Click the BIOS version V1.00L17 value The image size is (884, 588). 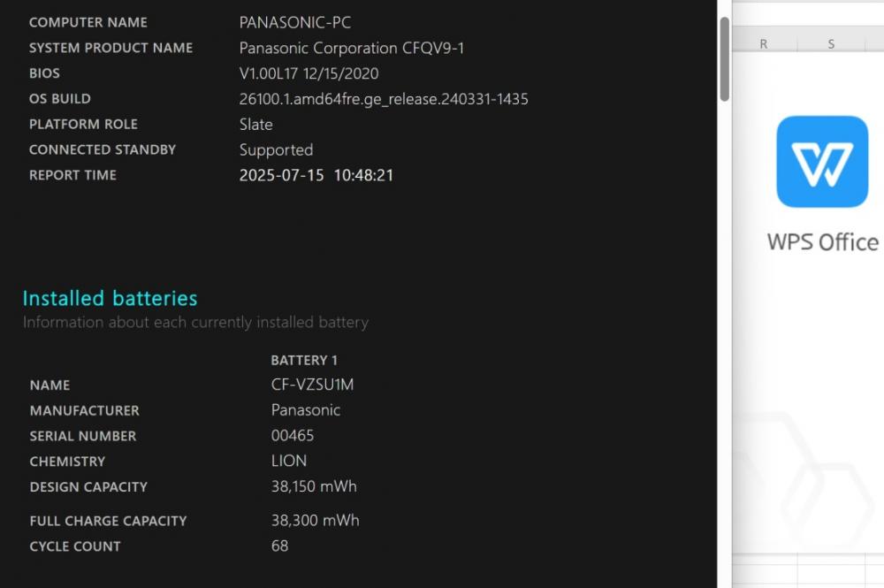(x=309, y=74)
